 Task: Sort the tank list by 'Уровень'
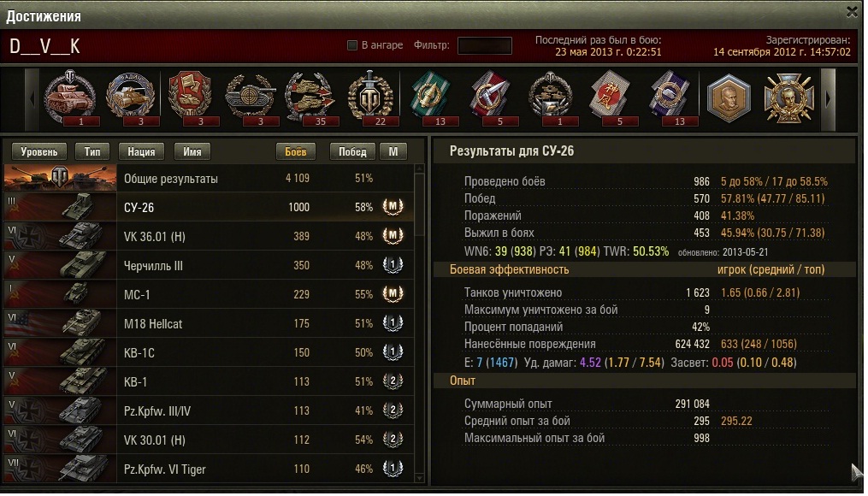point(38,151)
